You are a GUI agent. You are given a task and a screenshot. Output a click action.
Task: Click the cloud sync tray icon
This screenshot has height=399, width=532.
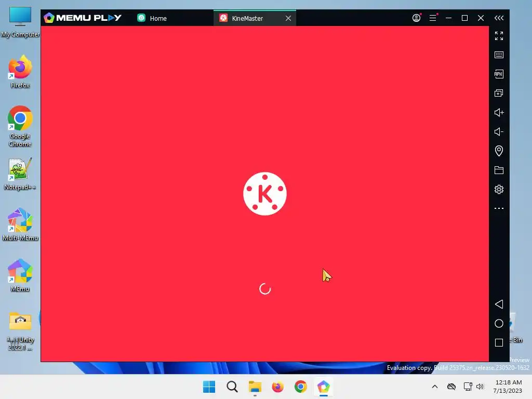tap(451, 387)
